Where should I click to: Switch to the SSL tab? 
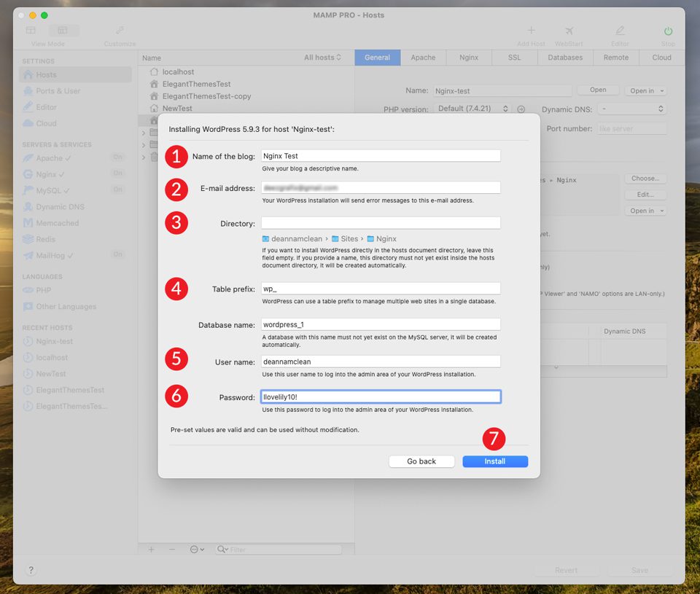[514, 58]
